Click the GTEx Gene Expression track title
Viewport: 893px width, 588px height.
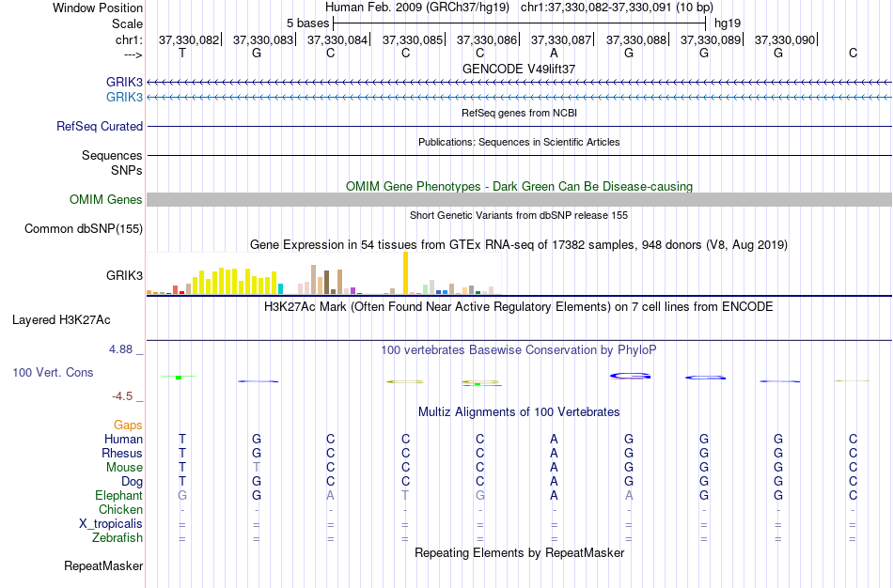(519, 245)
